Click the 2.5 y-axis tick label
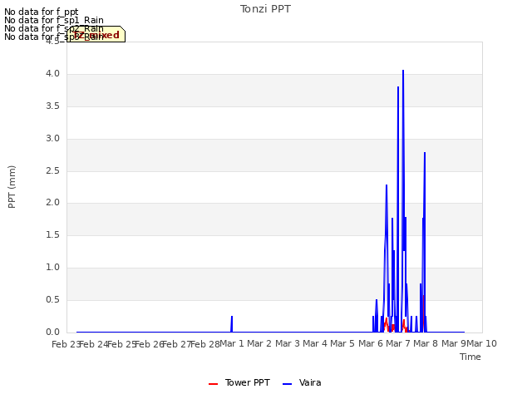This screenshot has width=532, height=399. tap(53, 170)
